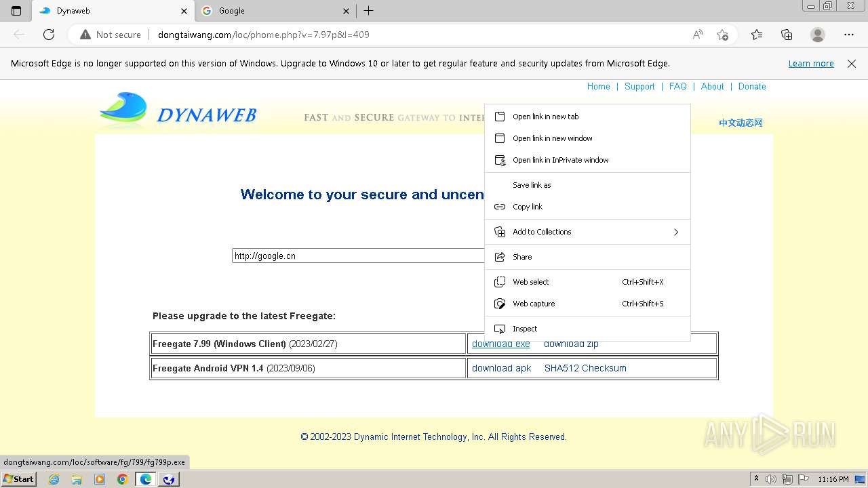
Task: Click the 11:16 PM clock
Action: tap(833, 479)
